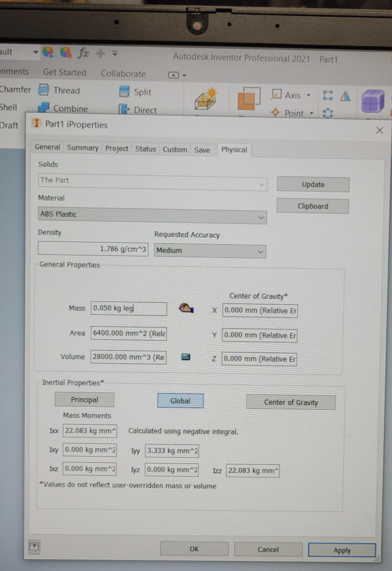Open the Status tab

click(146, 149)
